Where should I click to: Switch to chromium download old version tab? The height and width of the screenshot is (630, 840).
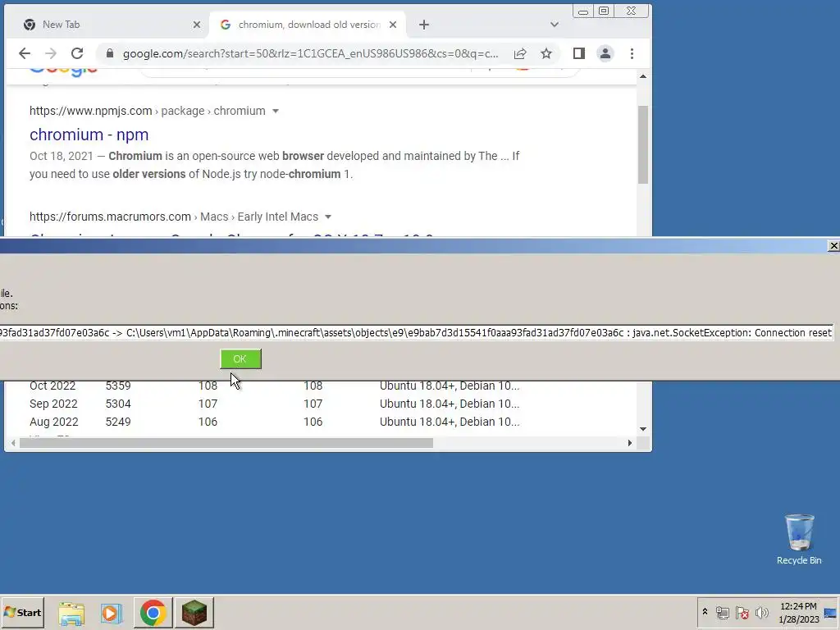tap(308, 25)
